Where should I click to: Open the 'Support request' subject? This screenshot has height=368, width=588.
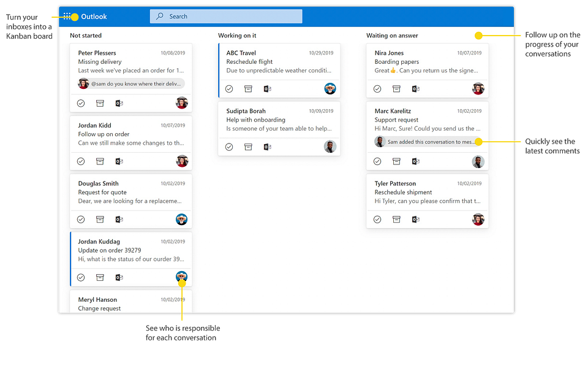tap(396, 120)
